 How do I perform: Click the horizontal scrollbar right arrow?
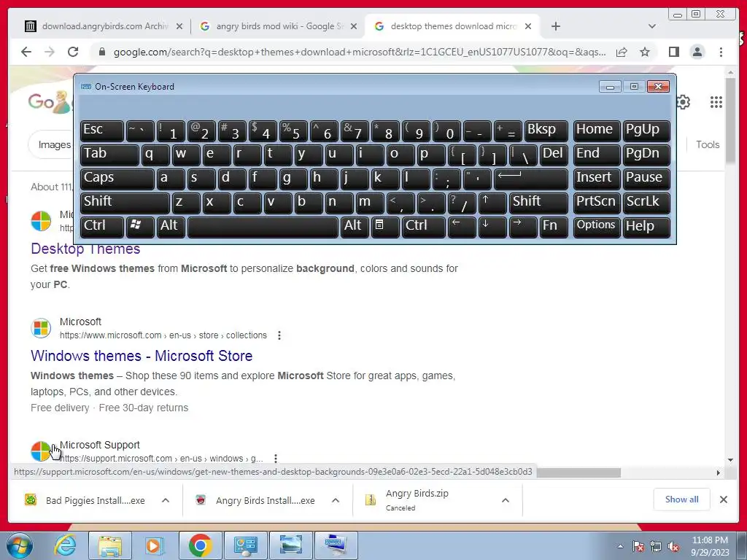pos(719,472)
